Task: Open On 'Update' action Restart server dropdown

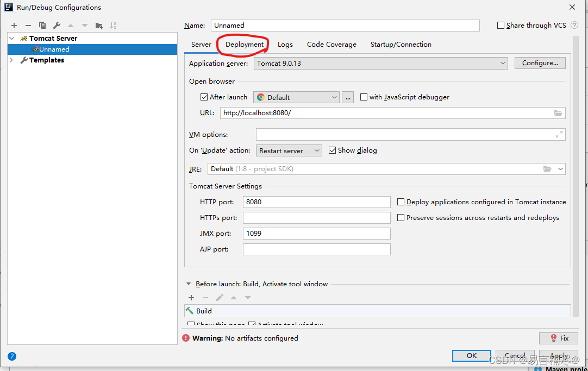Action: point(289,150)
